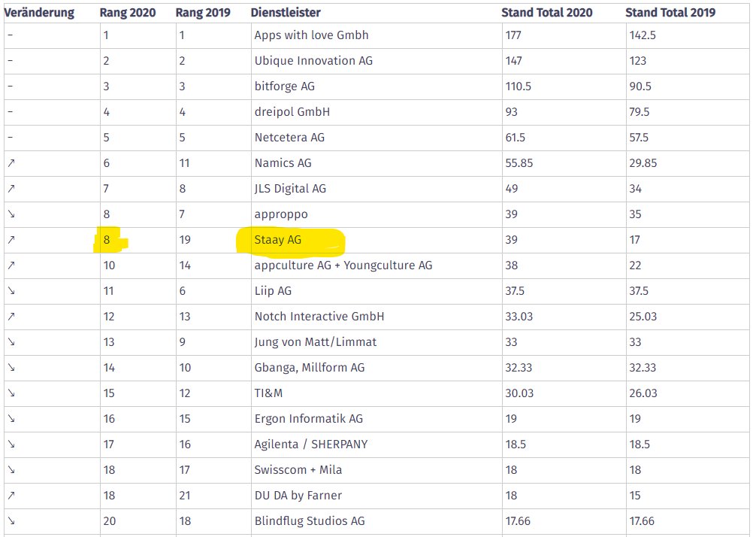This screenshot has width=756, height=537.
Task: Select 'Jung von Matt/Limmat' cell
Action: pos(376,342)
